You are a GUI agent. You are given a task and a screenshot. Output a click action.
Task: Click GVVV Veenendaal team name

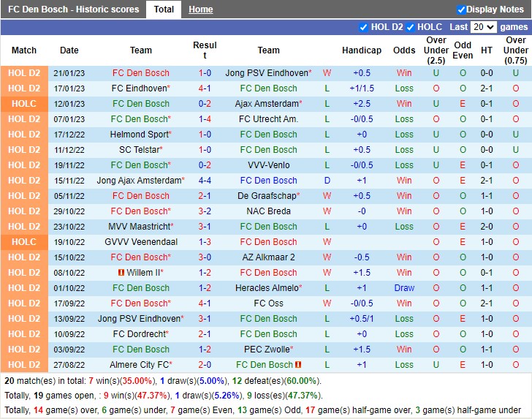point(141,242)
